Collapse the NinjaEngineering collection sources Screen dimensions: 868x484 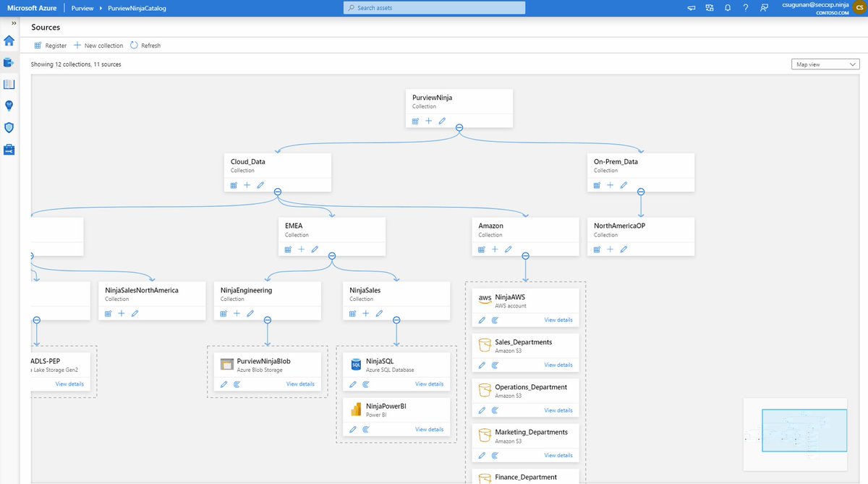coord(267,320)
